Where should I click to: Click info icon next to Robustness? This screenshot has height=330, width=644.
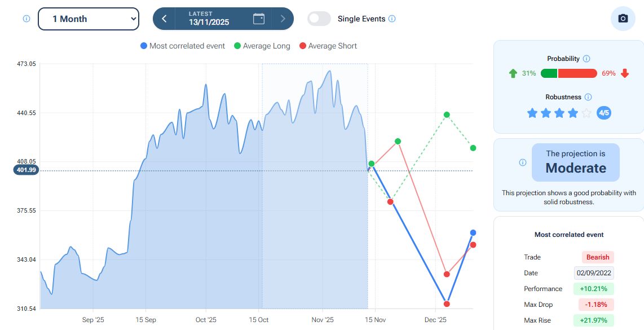[x=588, y=97]
